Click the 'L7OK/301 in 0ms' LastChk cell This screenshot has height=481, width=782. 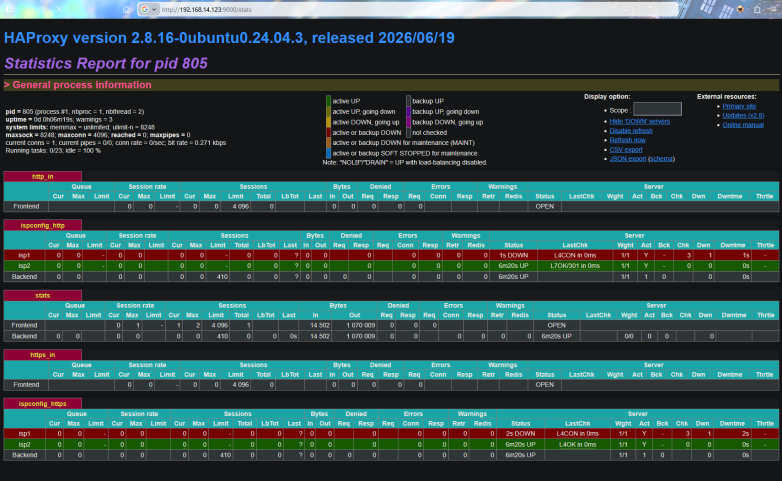click(x=575, y=266)
